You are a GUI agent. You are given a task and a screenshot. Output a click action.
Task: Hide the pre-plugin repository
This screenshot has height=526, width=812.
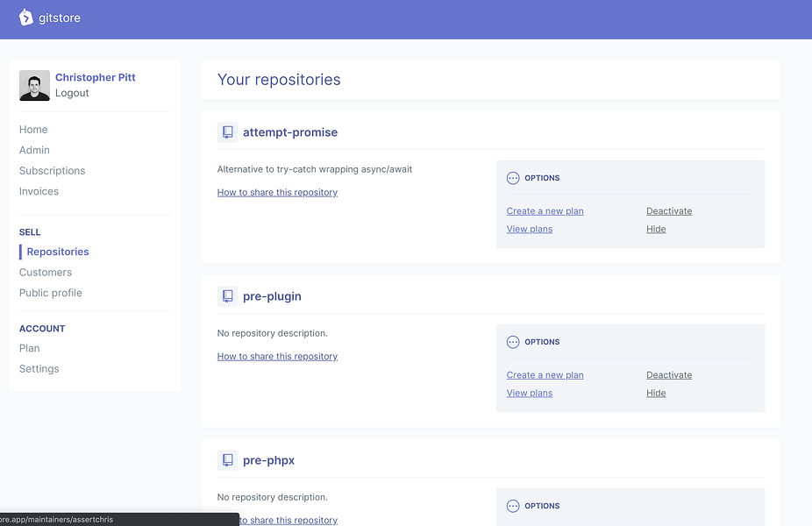point(656,393)
